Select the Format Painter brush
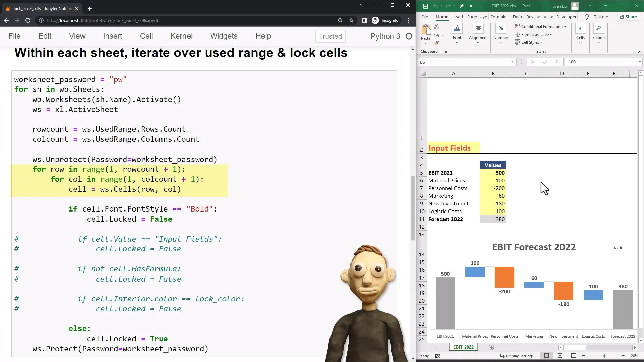This screenshot has height=362, width=644. pyautogui.click(x=436, y=43)
